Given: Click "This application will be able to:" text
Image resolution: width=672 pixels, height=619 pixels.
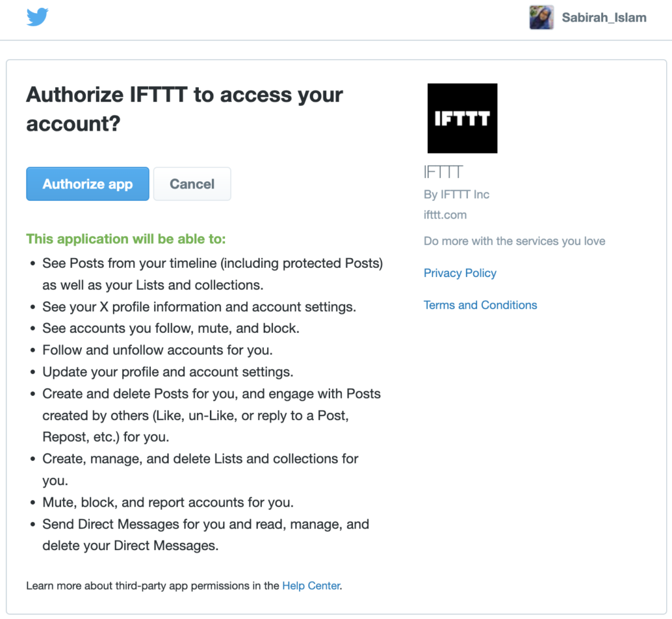Looking at the screenshot, I should [125, 239].
